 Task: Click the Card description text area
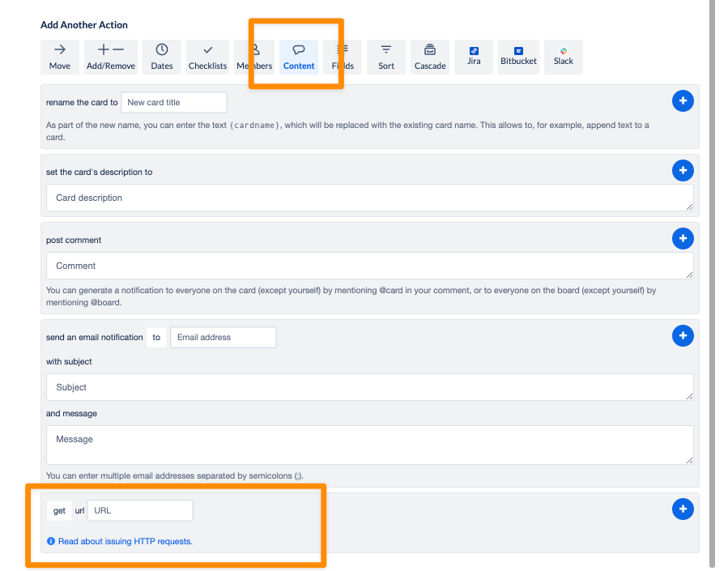369,198
